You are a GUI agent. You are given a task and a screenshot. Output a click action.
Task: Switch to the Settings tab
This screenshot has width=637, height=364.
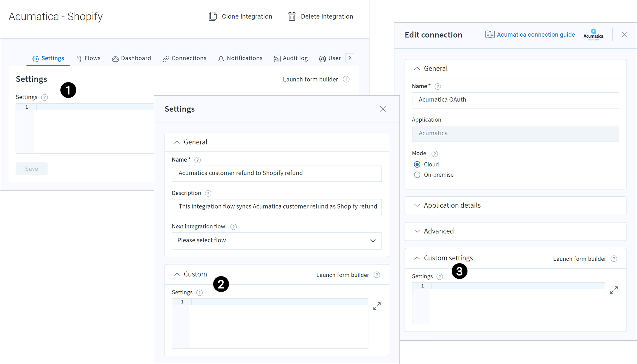(48, 58)
